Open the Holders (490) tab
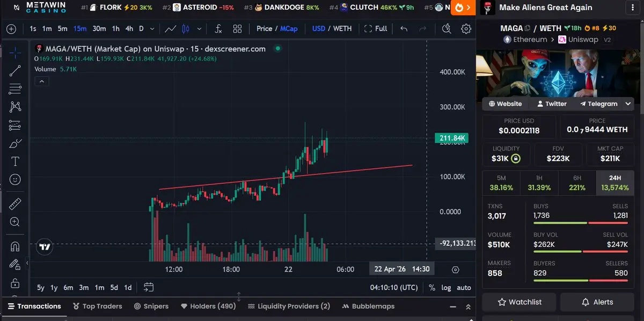This screenshot has height=321, width=644. [x=208, y=306]
